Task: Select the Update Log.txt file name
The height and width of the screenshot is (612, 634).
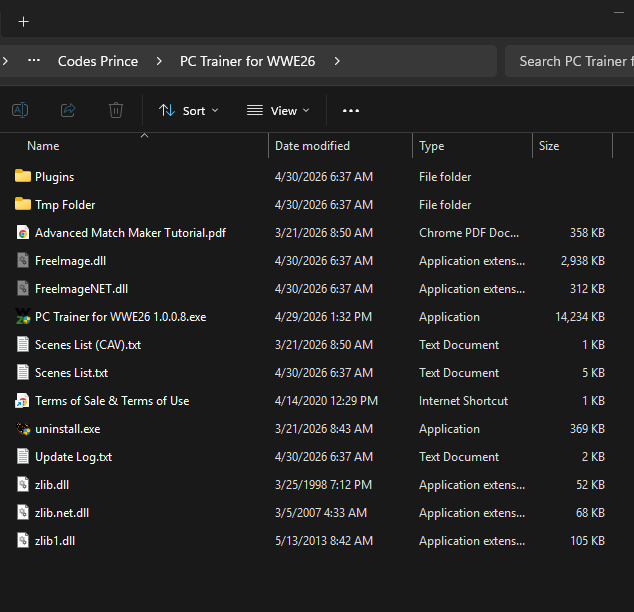Action: [x=73, y=457]
